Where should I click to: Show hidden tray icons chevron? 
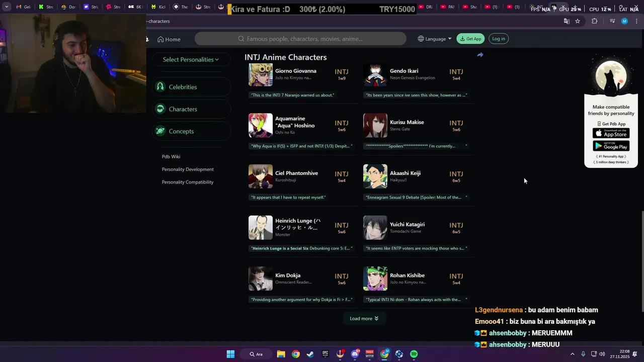(x=573, y=354)
